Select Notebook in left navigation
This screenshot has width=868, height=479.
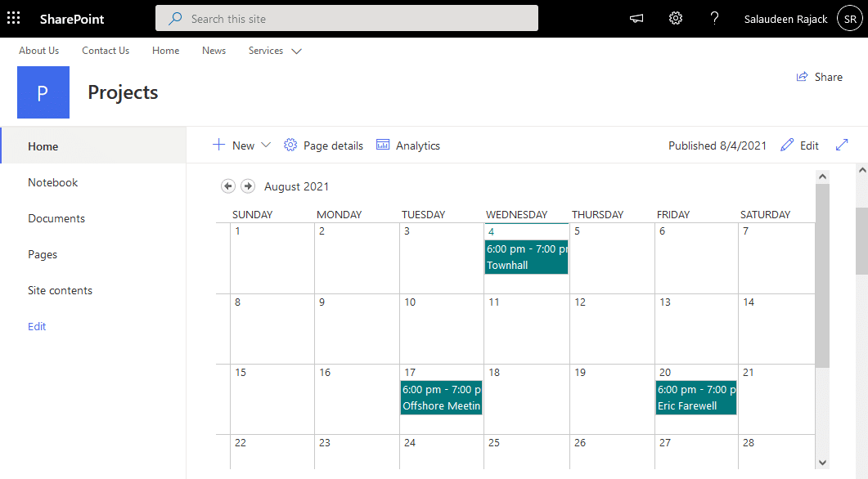tap(53, 182)
